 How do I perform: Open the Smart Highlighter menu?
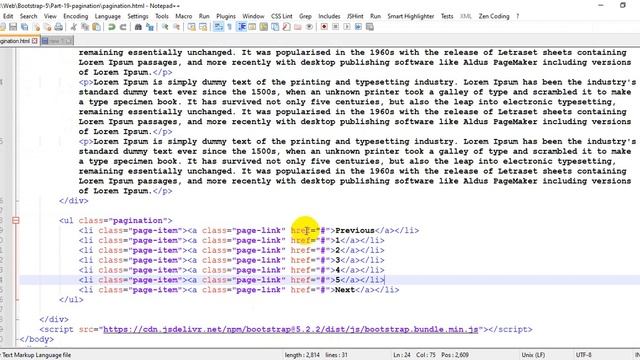(x=411, y=16)
